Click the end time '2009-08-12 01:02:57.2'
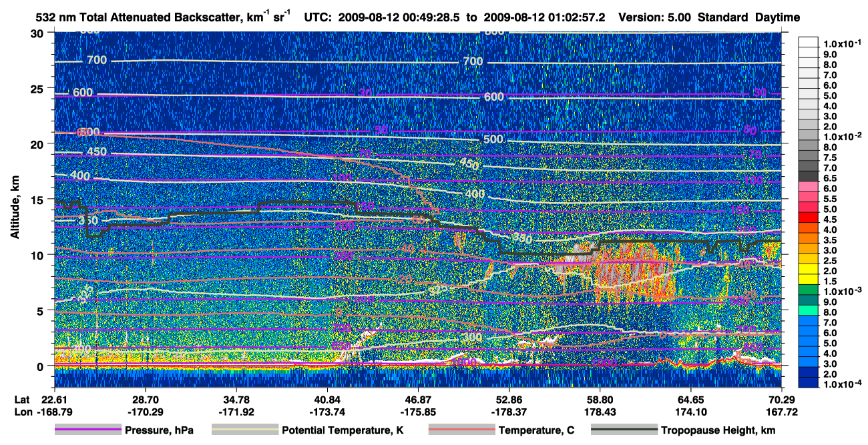 click(x=544, y=17)
